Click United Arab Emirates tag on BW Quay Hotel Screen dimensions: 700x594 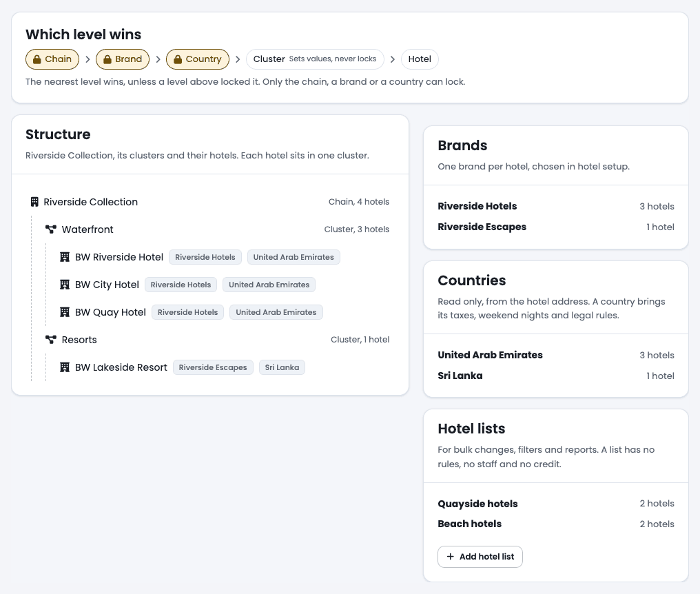pos(276,312)
